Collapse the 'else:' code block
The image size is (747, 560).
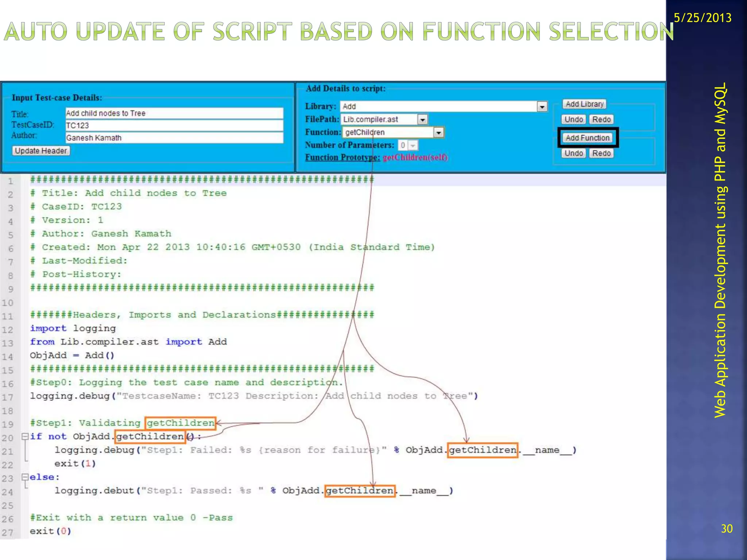(x=25, y=477)
